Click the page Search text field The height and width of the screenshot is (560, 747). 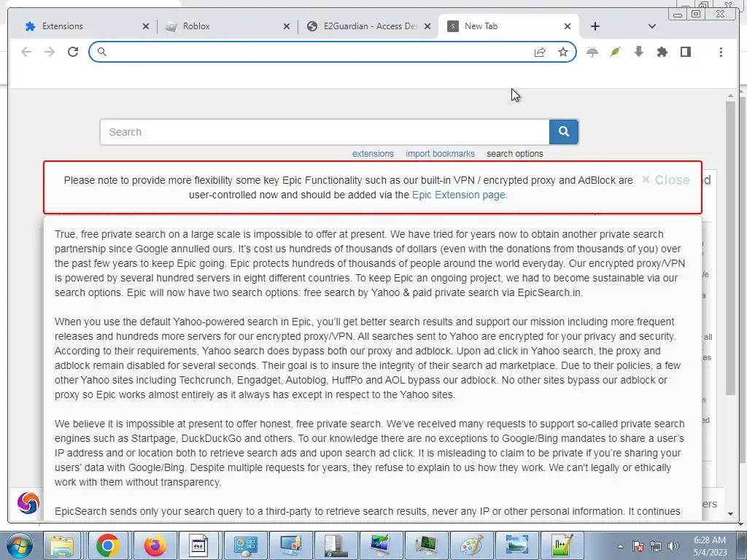point(325,132)
